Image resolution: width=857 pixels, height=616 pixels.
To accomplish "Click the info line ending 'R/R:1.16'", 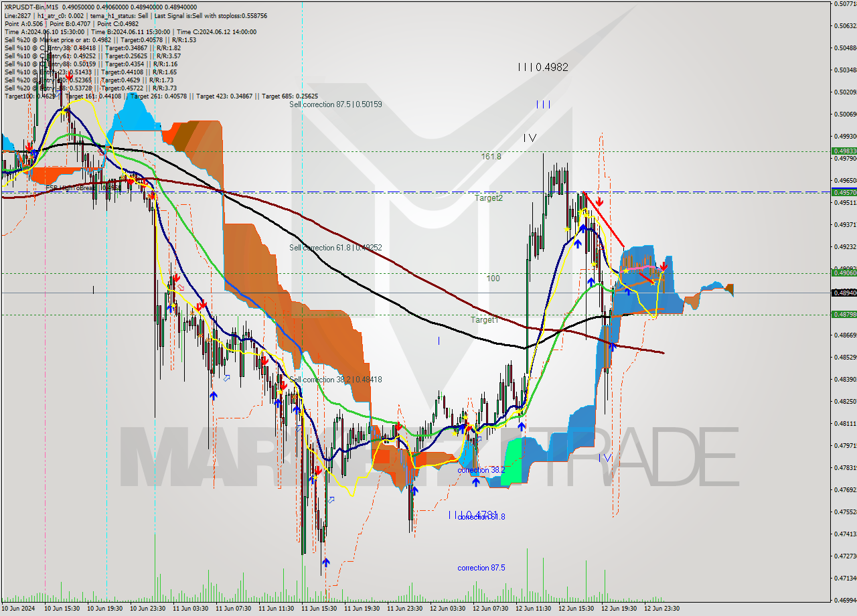I will 90,64.
